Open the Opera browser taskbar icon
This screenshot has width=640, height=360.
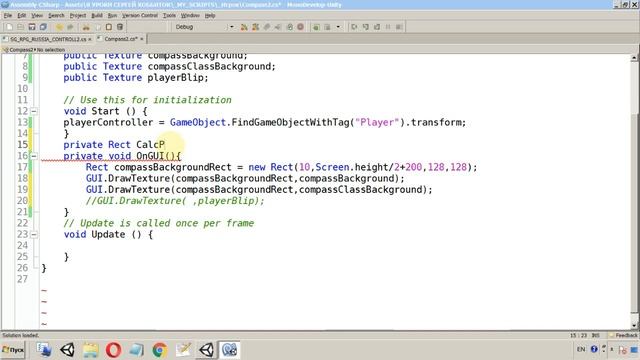(113, 350)
